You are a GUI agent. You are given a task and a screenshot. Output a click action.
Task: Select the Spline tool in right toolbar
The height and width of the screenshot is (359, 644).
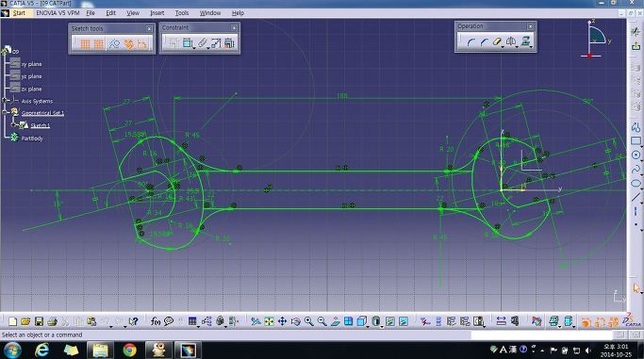(x=636, y=169)
